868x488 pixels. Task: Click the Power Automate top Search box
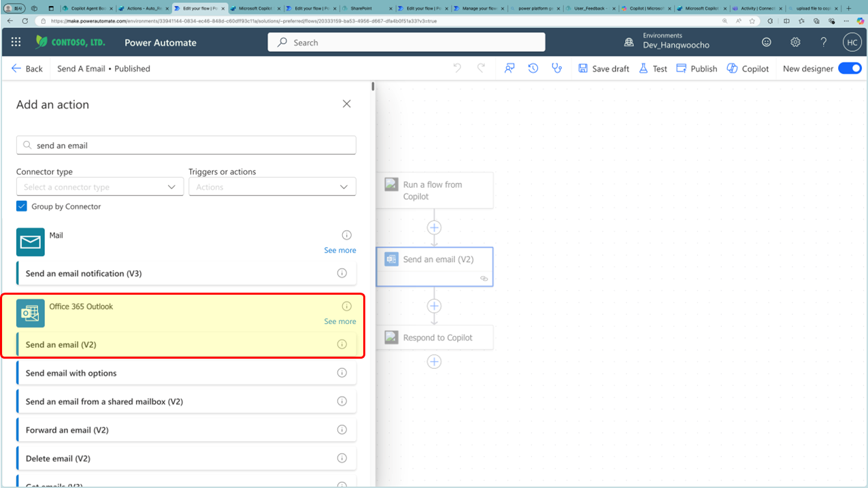(x=407, y=42)
